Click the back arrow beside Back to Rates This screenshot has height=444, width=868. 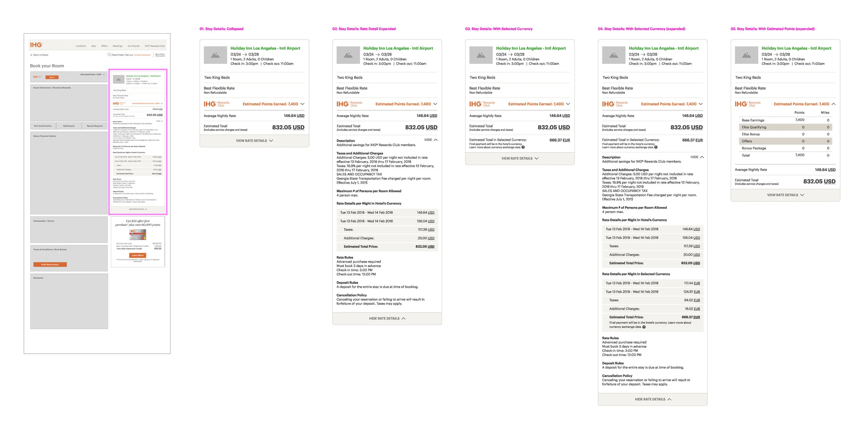[31, 55]
